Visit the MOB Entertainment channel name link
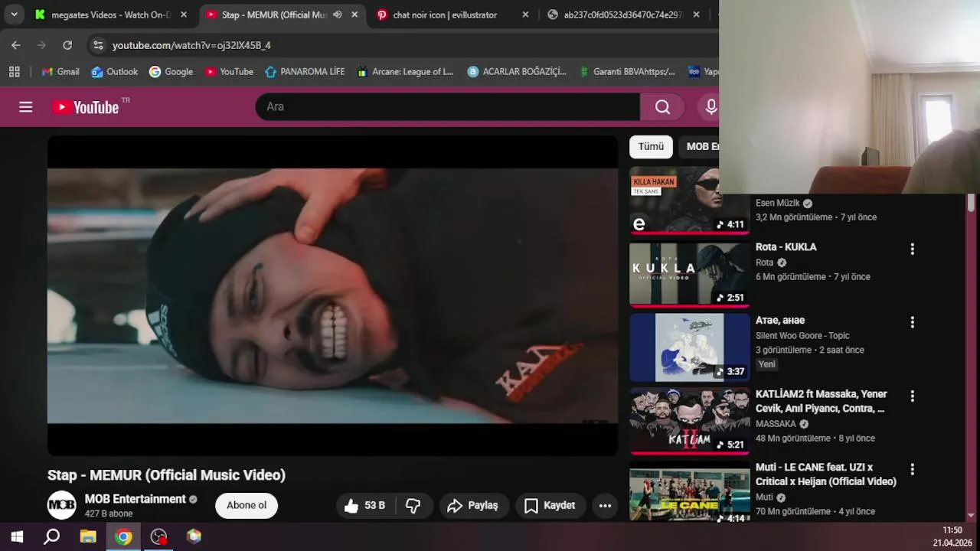This screenshot has height=551, width=980. click(136, 499)
